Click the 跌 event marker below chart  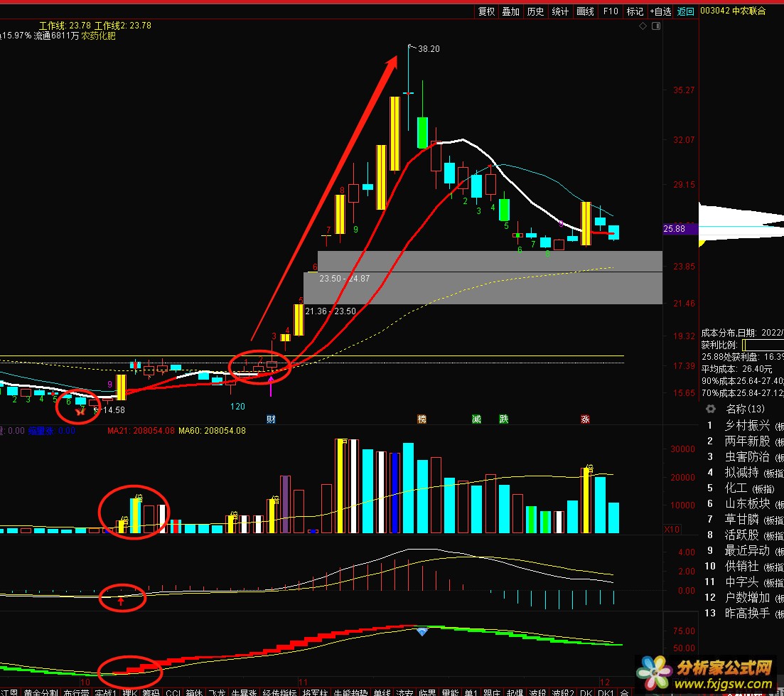click(x=504, y=419)
